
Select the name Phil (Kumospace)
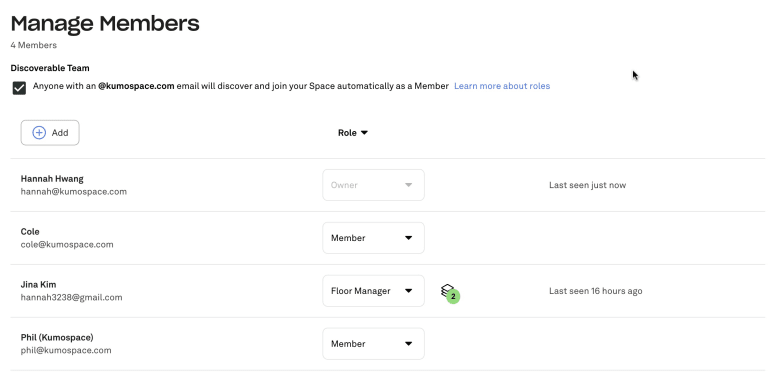click(57, 337)
